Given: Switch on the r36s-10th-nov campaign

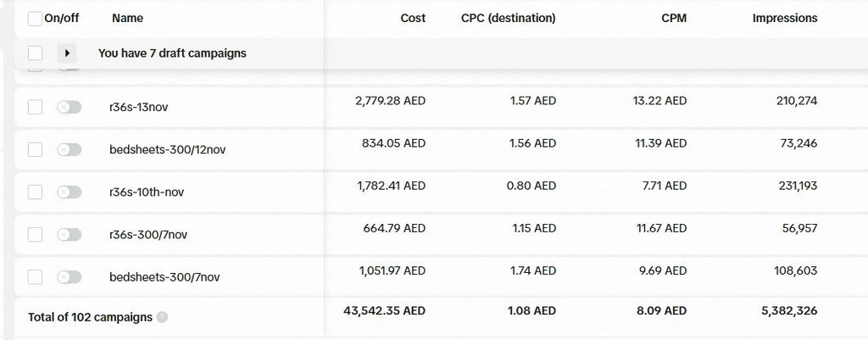Looking at the screenshot, I should pos(69,192).
